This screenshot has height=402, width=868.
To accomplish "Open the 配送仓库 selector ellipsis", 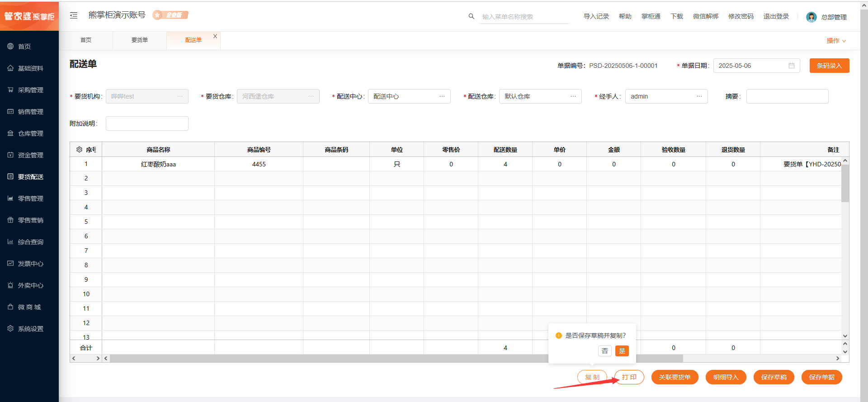I will point(573,96).
